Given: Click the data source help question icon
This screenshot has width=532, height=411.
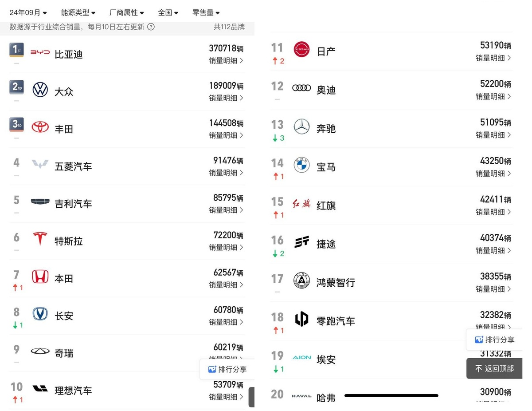Looking at the screenshot, I should 151,27.
